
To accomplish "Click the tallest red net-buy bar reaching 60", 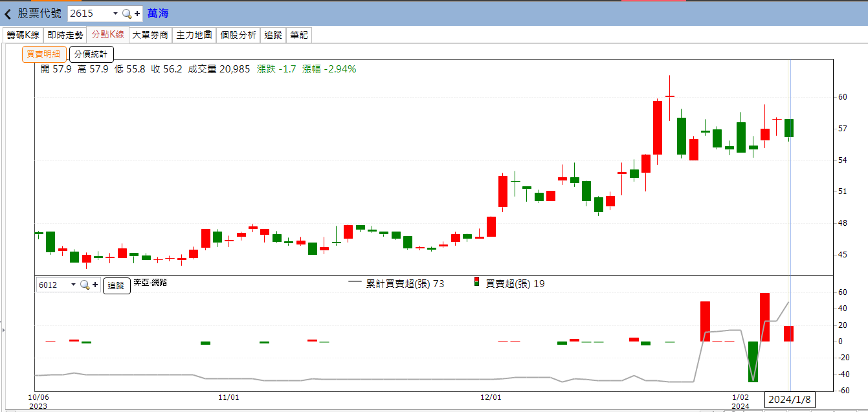I will point(764,317).
